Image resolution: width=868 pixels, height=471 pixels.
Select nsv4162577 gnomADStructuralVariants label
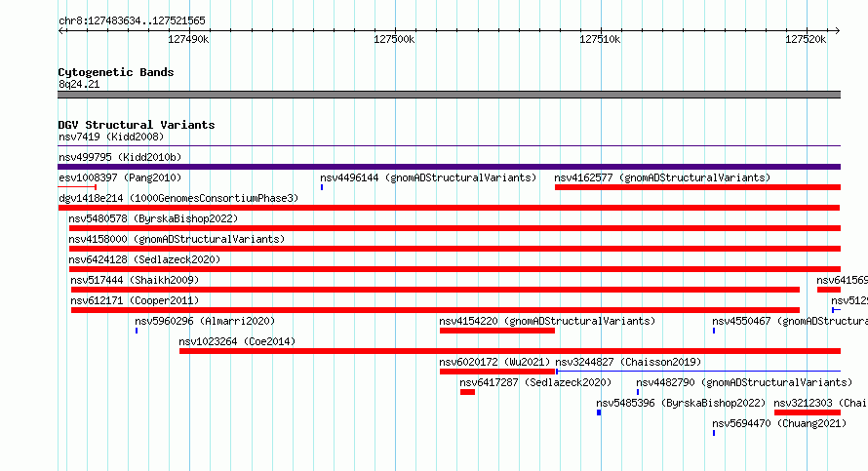(662, 177)
